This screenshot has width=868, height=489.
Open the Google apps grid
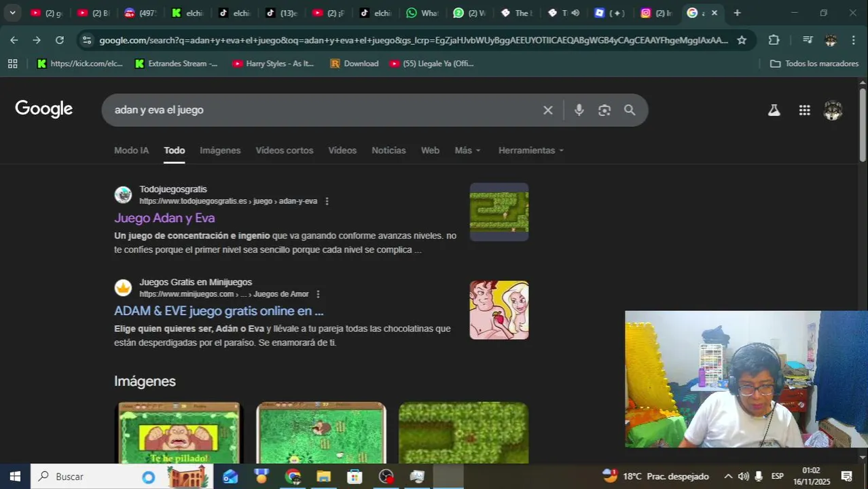pos(804,110)
